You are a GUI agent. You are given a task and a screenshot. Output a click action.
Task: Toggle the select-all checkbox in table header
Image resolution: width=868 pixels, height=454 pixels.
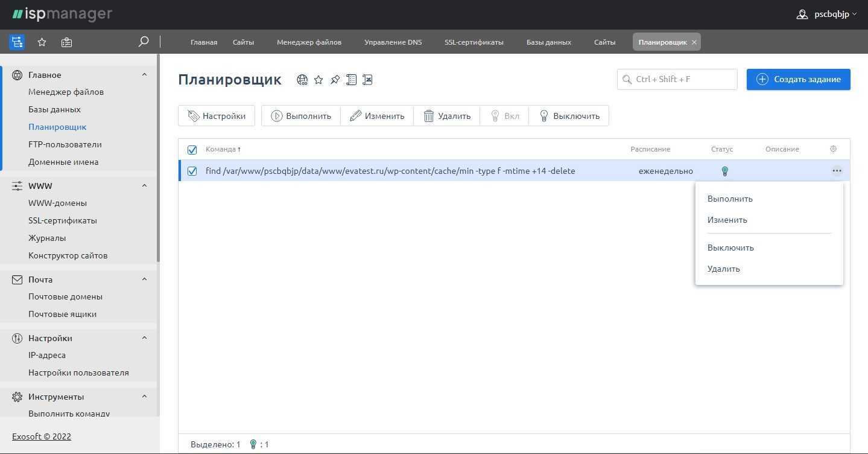[192, 150]
